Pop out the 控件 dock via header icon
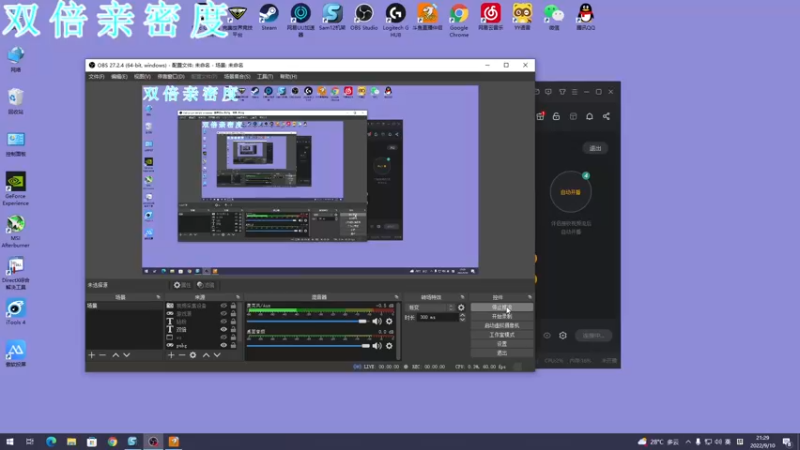 [x=530, y=297]
